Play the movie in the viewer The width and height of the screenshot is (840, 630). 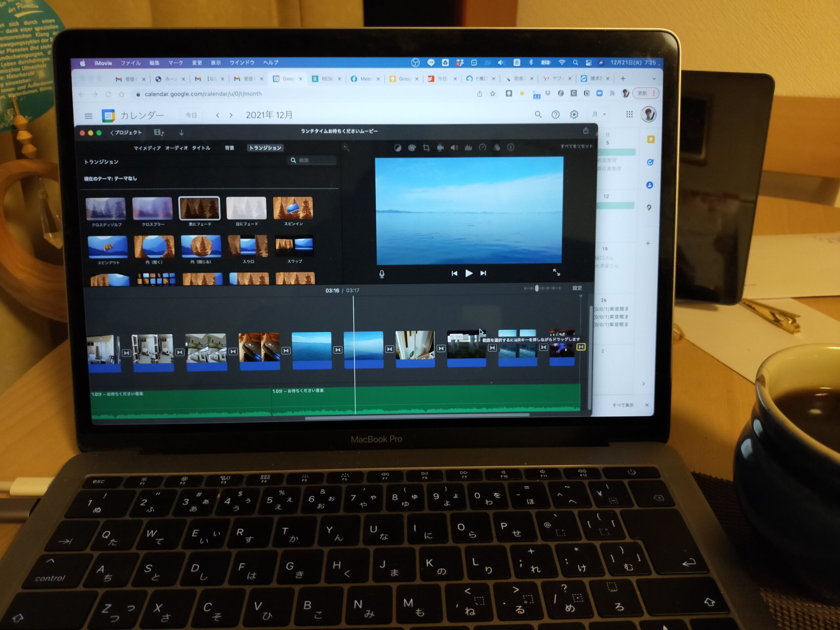[x=469, y=273]
